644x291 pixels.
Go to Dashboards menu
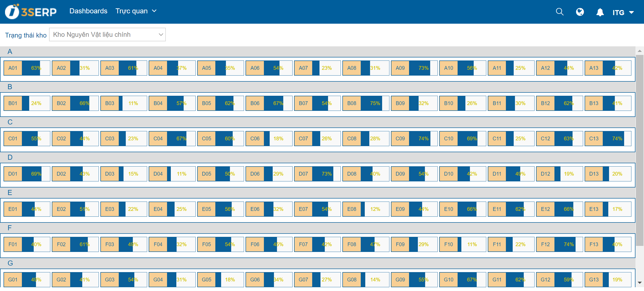click(88, 11)
